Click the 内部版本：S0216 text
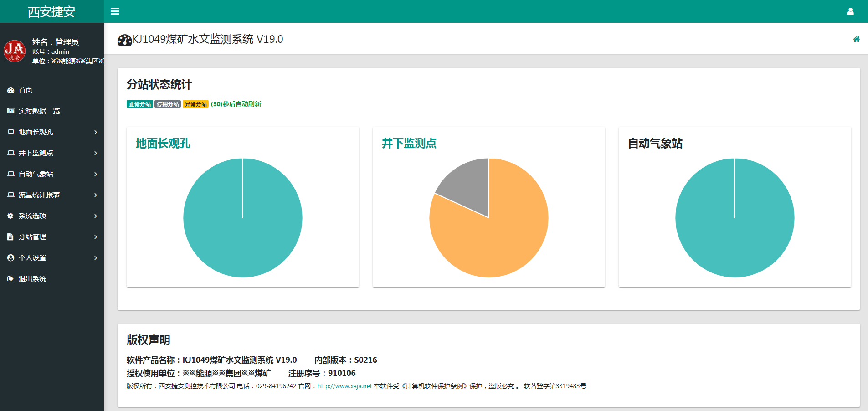868x411 pixels. tap(346, 360)
